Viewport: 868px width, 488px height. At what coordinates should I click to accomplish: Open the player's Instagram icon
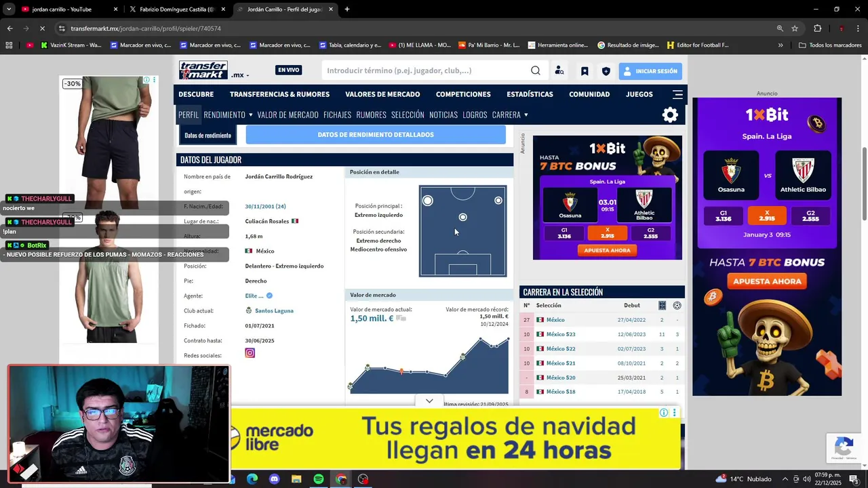coord(250,353)
